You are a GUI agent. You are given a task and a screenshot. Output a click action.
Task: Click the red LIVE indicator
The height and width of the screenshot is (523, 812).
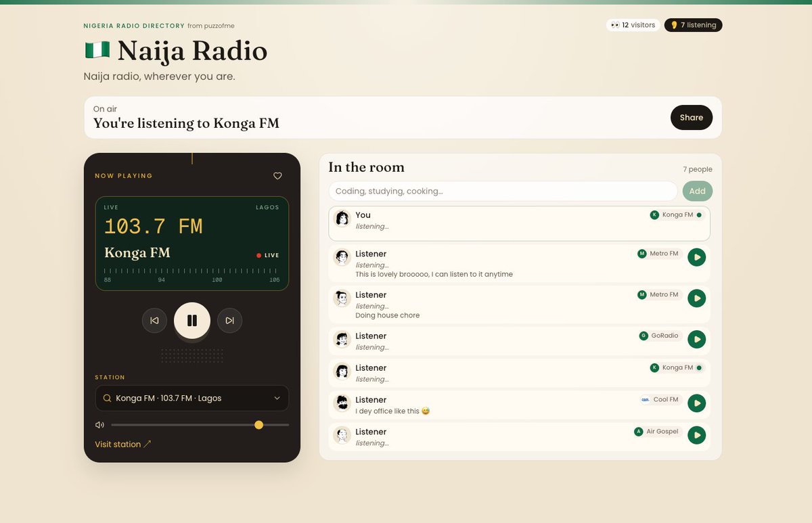click(x=268, y=256)
